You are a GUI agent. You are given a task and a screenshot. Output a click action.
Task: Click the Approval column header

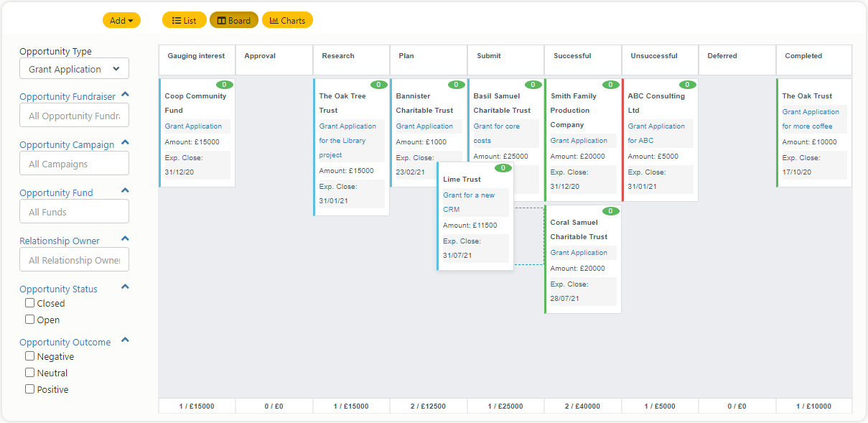tap(274, 60)
